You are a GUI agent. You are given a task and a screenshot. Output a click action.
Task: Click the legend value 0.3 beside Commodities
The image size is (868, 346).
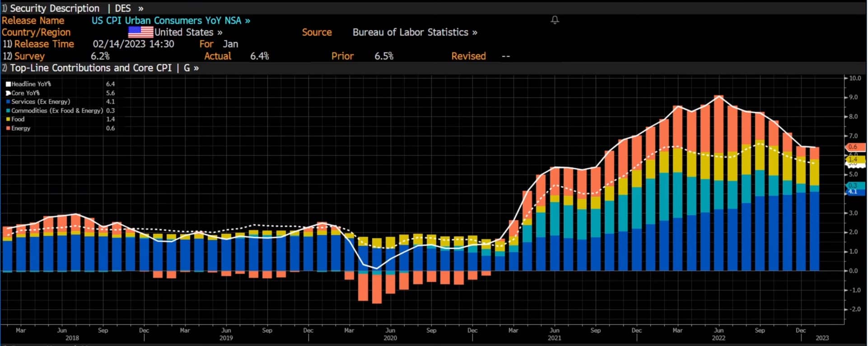click(111, 111)
